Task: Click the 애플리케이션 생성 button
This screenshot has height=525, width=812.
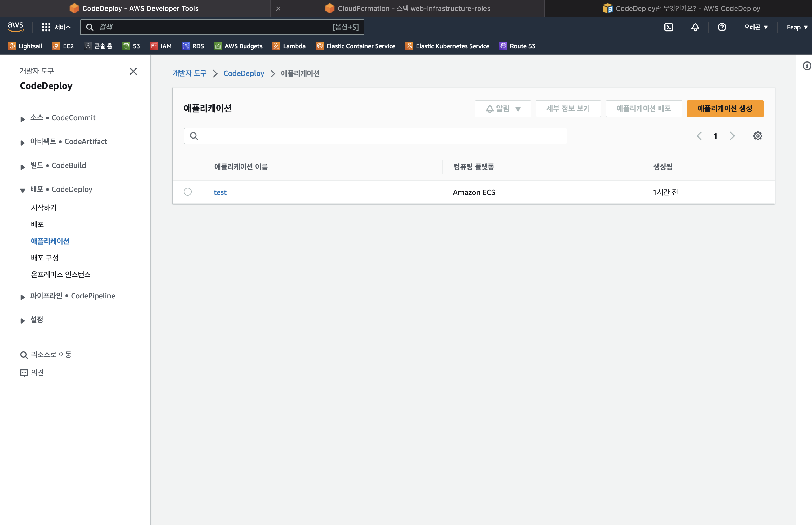Action: (x=725, y=109)
